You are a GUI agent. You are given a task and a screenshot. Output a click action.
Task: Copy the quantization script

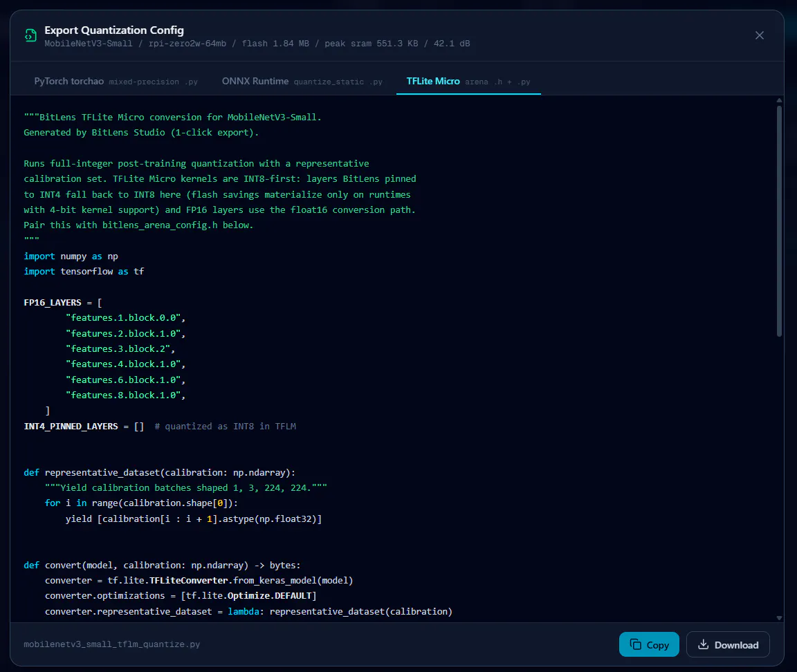649,644
